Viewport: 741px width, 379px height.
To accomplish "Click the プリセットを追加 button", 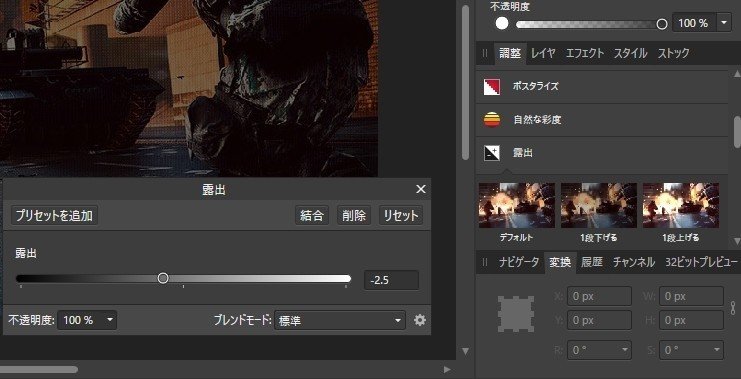I will point(54,216).
